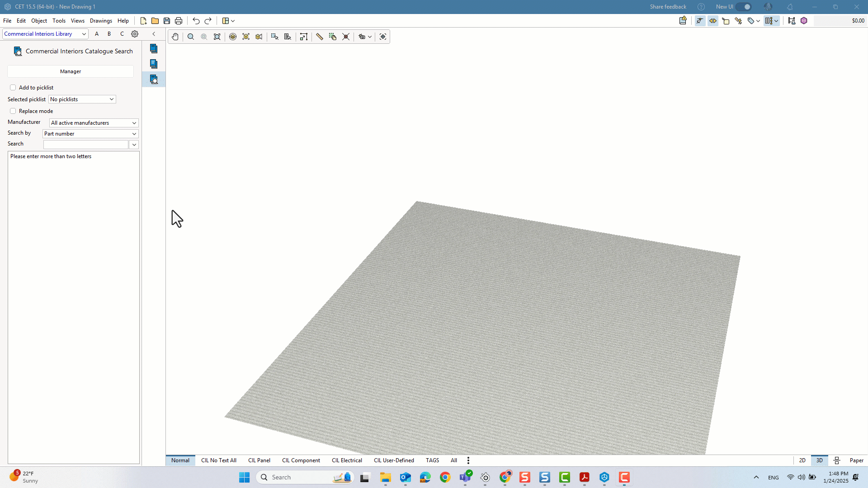This screenshot has height=488, width=868.
Task: Click the second blue catalogue sidebar icon
Action: pyautogui.click(x=154, y=64)
